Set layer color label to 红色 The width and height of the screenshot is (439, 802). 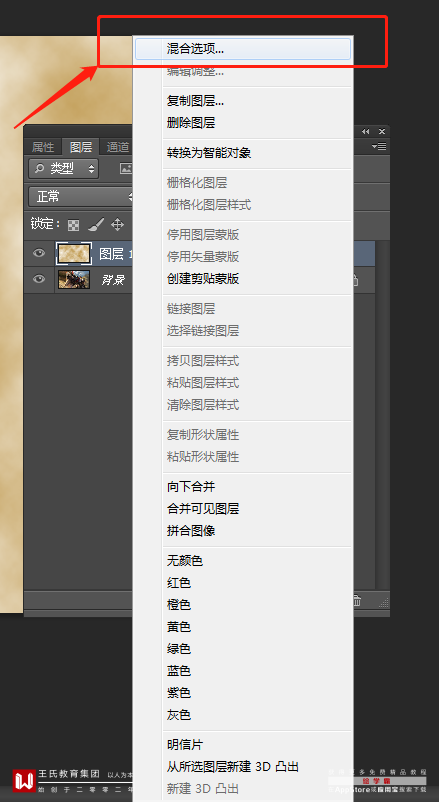[x=179, y=583]
